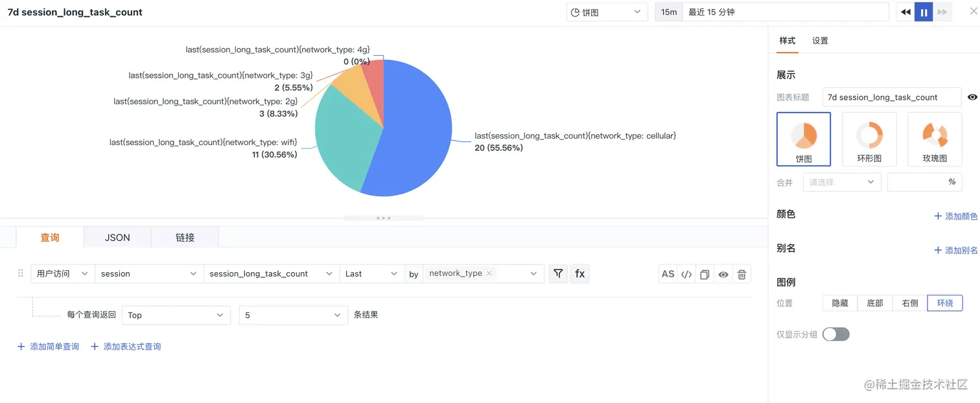Set legend position to 右侧
Screen dimensions: 980x403
pos(910,303)
